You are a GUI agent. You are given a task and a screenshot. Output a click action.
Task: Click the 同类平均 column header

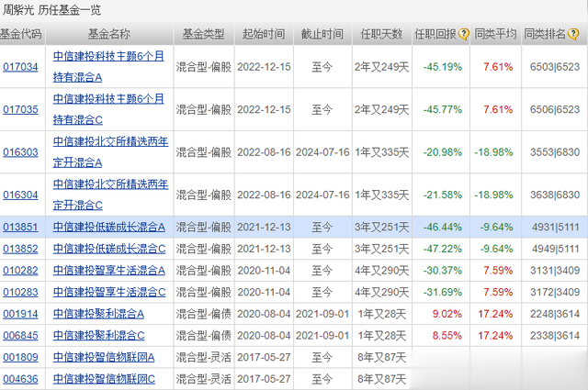point(495,34)
